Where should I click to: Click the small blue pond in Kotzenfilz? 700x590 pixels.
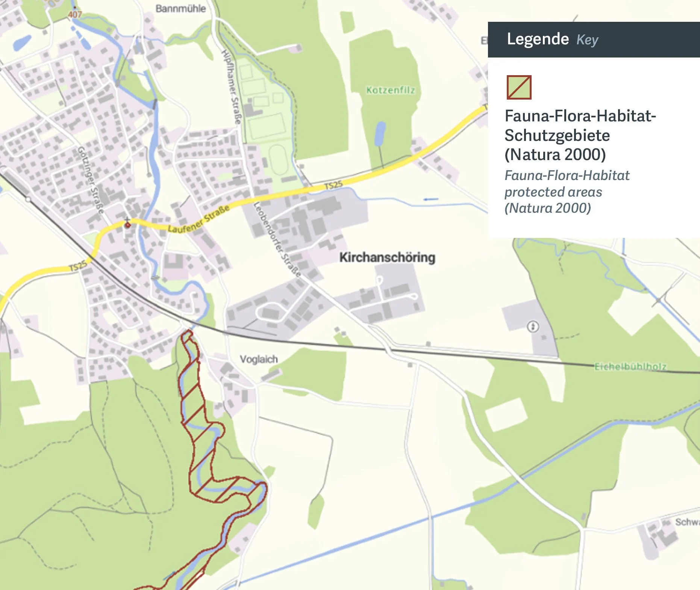(x=380, y=134)
